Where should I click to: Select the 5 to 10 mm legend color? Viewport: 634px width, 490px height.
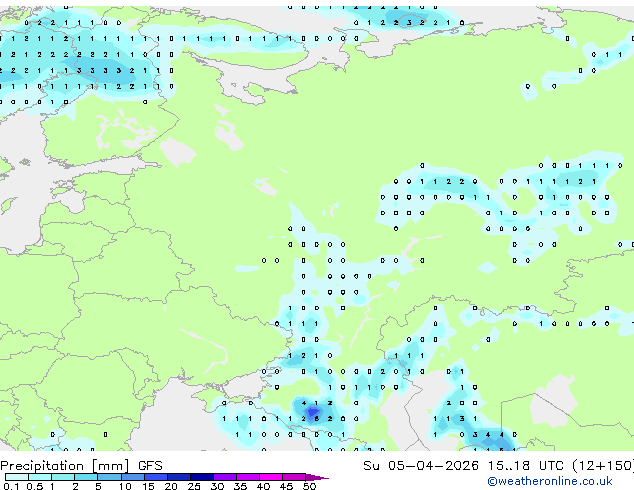point(109,477)
